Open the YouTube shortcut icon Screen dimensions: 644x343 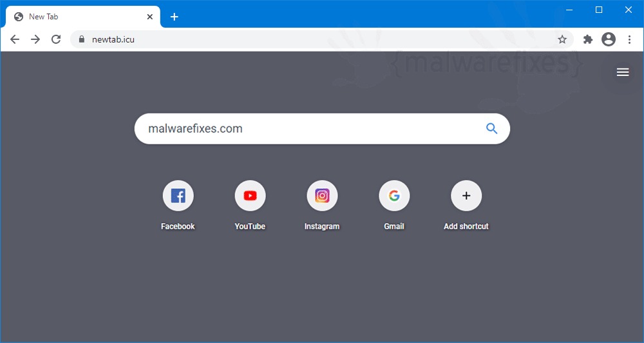(x=250, y=196)
